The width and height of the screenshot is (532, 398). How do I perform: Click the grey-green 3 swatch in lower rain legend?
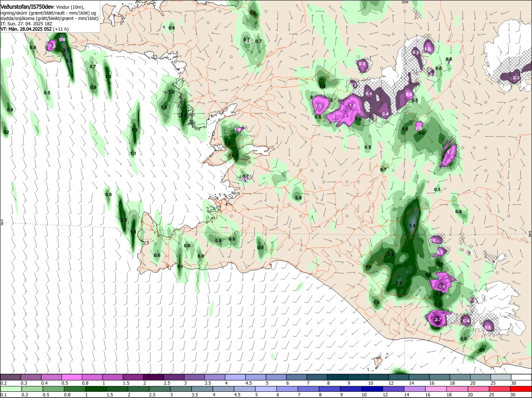pos(181,389)
